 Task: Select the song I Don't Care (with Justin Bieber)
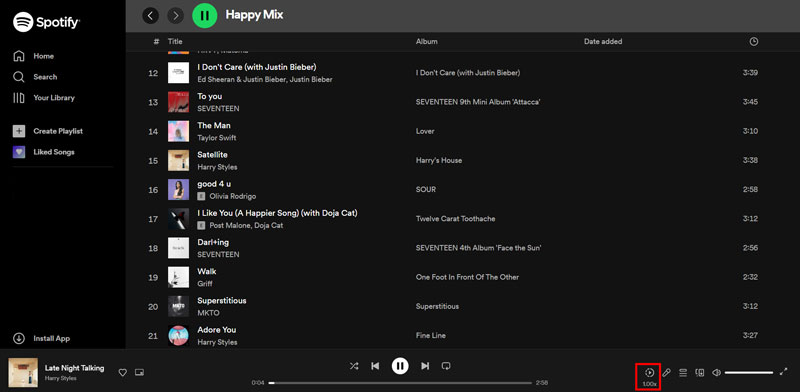tap(257, 67)
